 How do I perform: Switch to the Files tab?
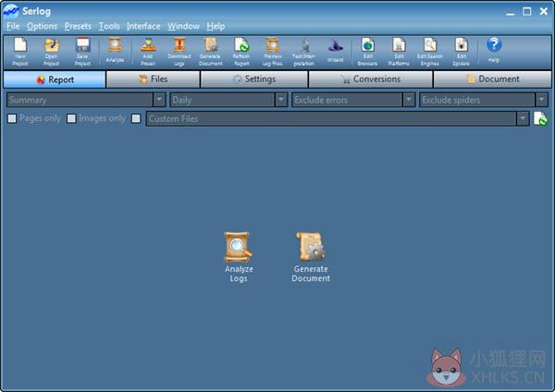[153, 80]
